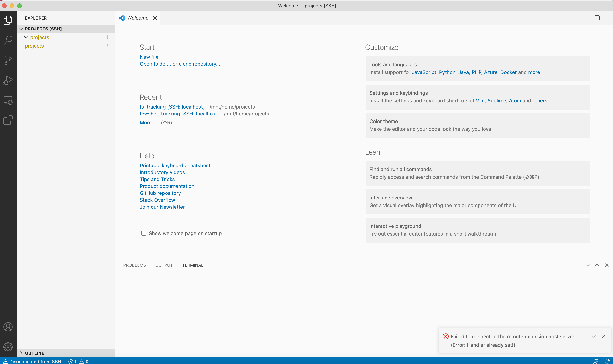Image resolution: width=613 pixels, height=364 pixels.
Task: Open the Extensions view
Action: 8,120
